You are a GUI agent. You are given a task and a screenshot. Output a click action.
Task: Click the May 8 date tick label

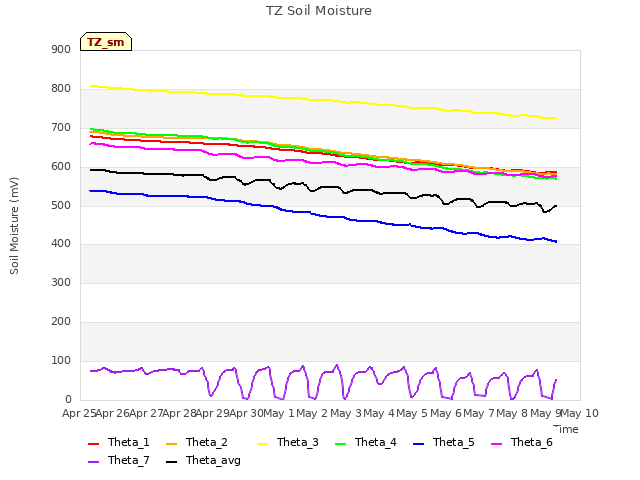(512, 413)
